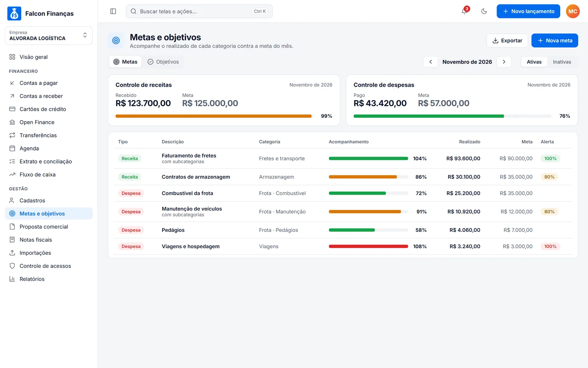Open the Open Finance page

49,122
